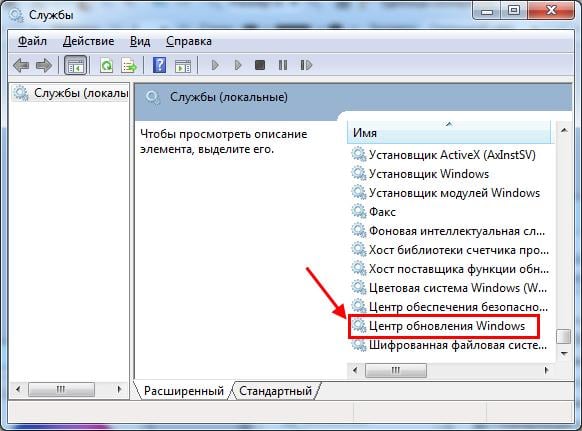The height and width of the screenshot is (431, 582).
Task: Click console tree horizontal scrollbar right arrow
Action: coord(119,389)
